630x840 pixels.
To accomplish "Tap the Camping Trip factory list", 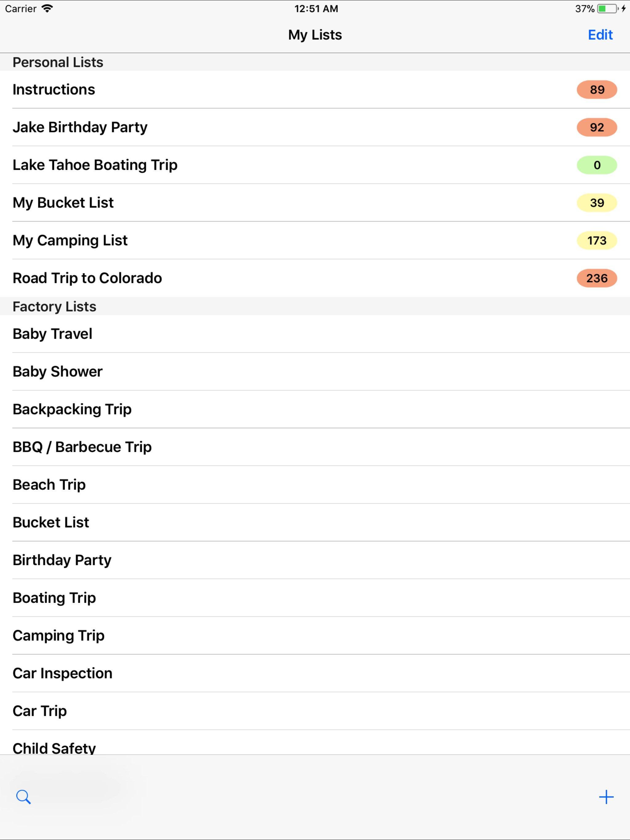I will [x=58, y=636].
